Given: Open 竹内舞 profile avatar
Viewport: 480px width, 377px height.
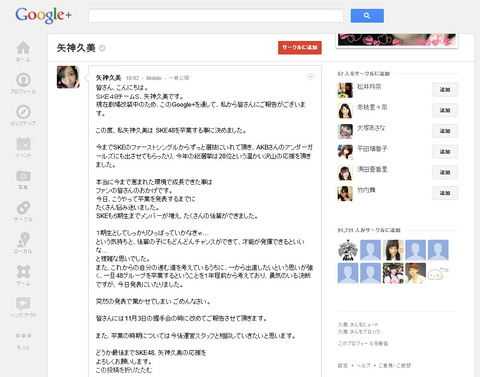Looking at the screenshot, I should click(345, 193).
